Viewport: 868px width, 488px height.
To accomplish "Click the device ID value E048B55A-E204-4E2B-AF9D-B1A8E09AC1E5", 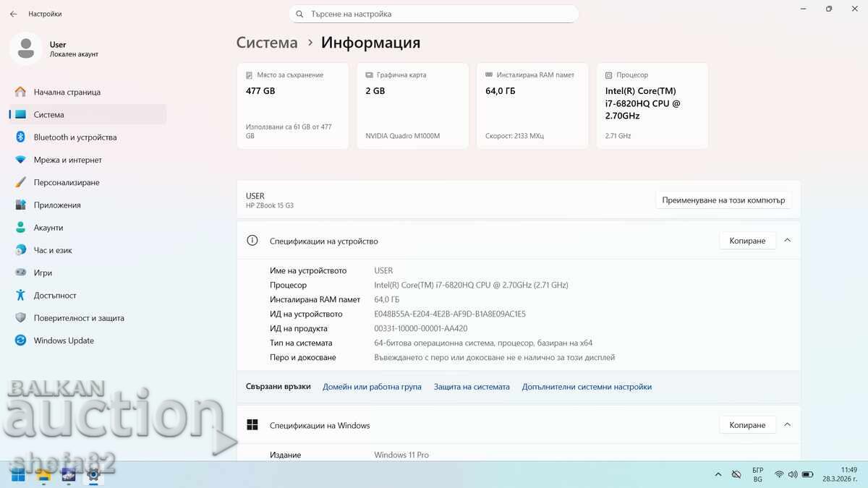I will [x=450, y=314].
